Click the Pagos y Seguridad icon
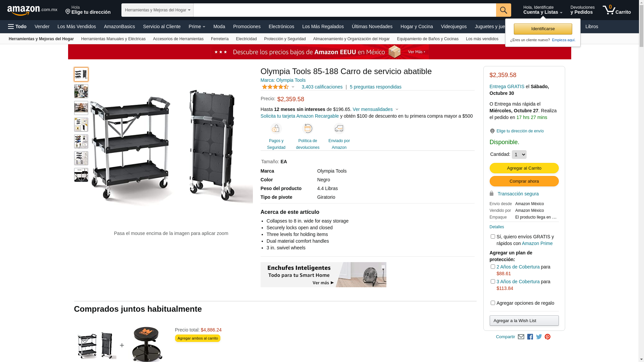Viewport: 644px width, 362px height. coord(276,129)
